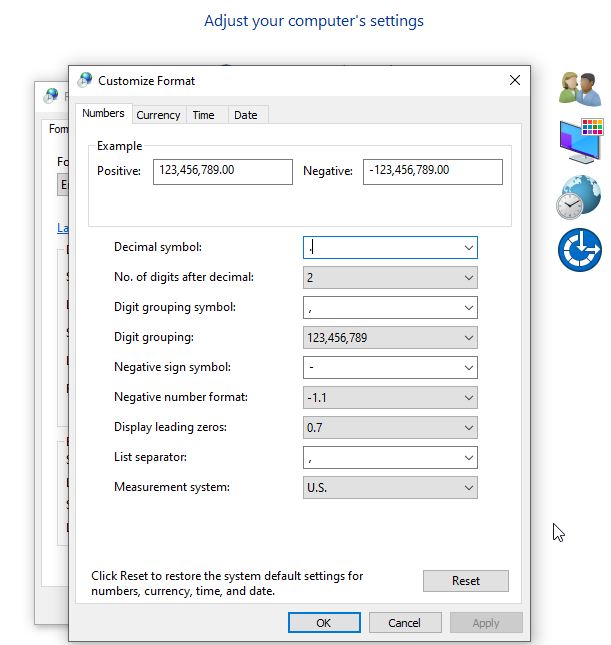
Task: Click the 'Digit grouping:' label
Action: (x=154, y=337)
